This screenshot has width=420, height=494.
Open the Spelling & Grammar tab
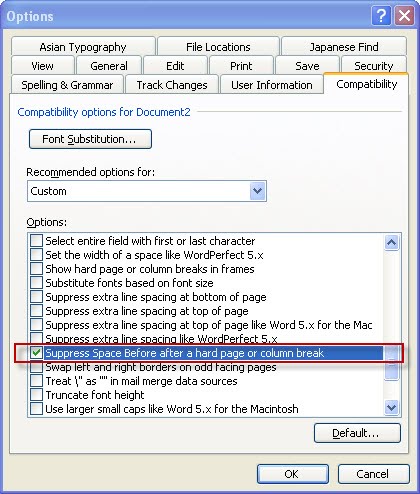click(67, 85)
